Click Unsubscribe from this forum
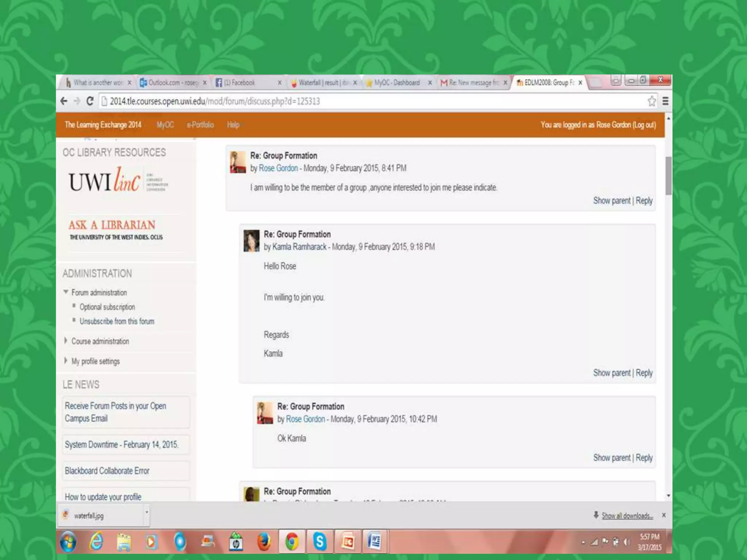747x560 pixels. [x=117, y=322]
